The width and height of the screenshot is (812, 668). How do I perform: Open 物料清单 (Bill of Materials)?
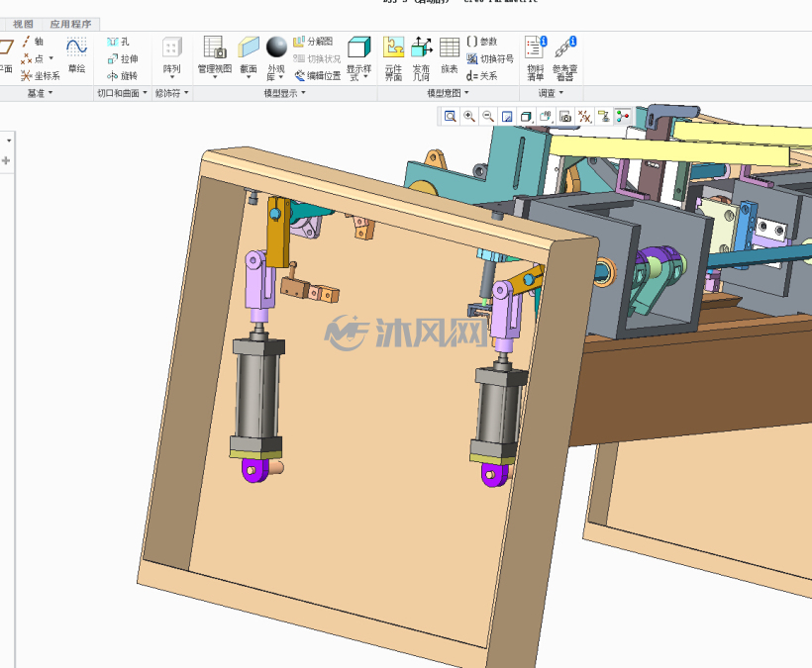click(536, 58)
